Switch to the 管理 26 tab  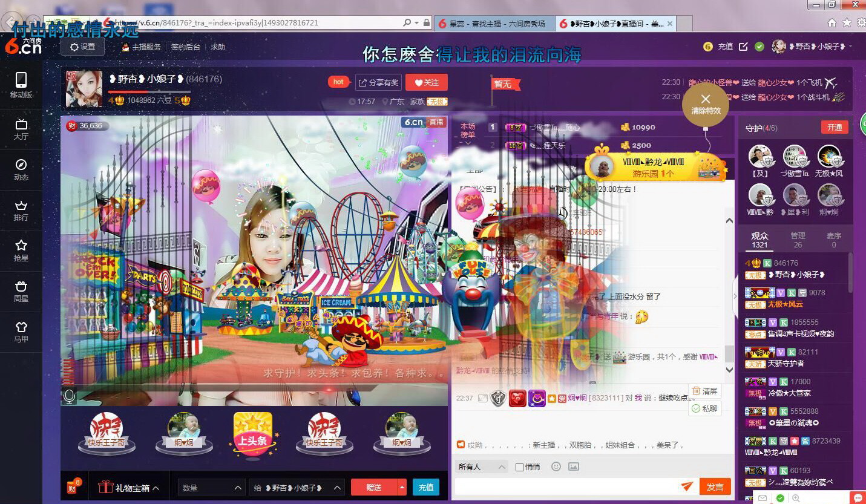798,240
